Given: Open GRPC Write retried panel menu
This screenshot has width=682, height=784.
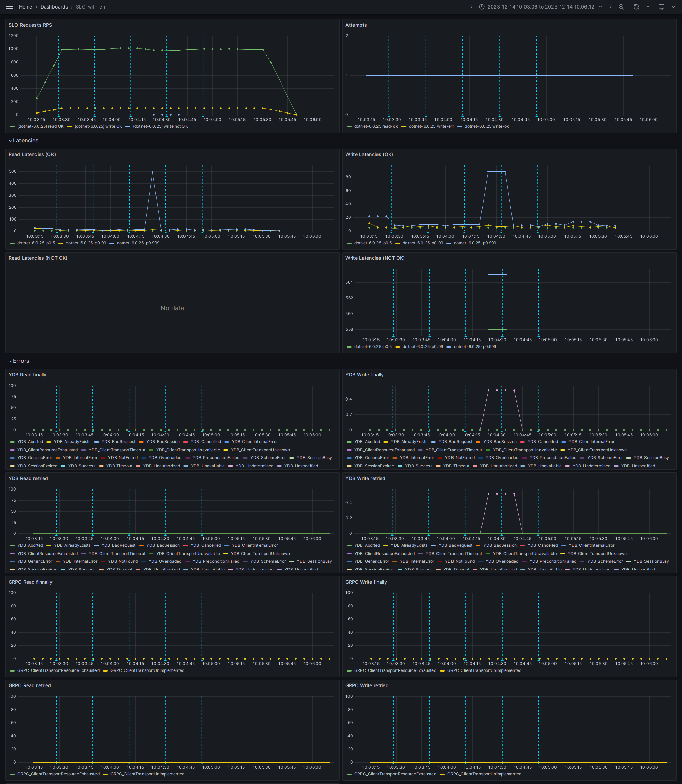Looking at the screenshot, I should pyautogui.click(x=367, y=685).
